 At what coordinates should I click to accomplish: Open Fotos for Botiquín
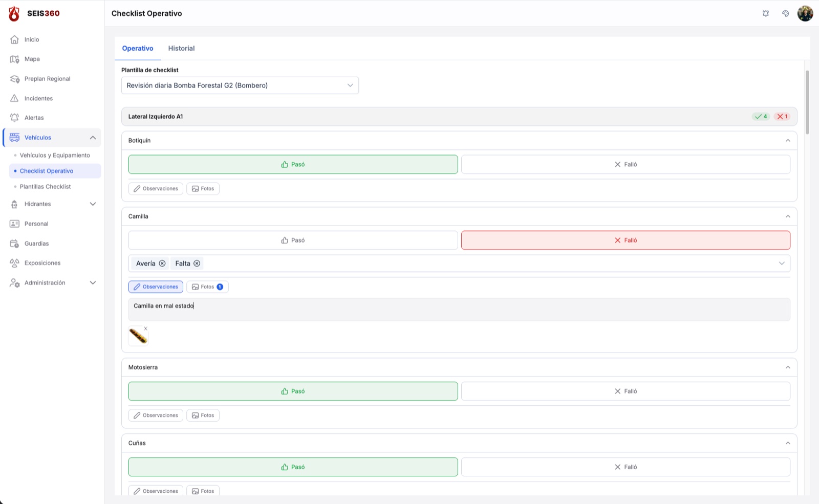pyautogui.click(x=203, y=189)
